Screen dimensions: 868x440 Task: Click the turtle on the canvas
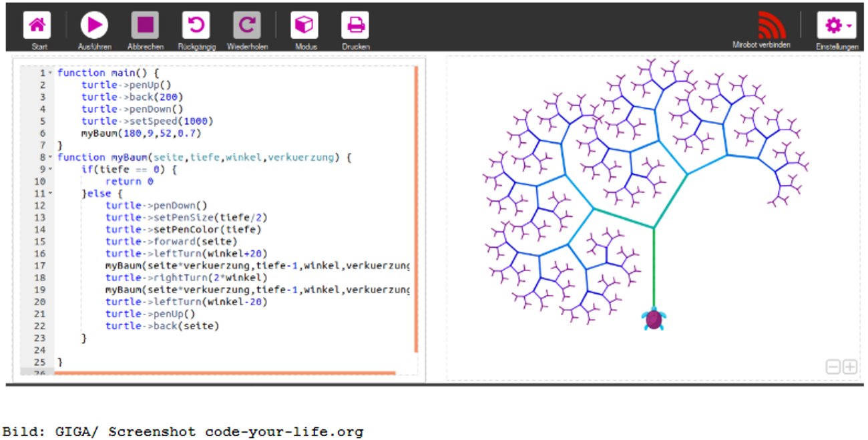coord(653,319)
